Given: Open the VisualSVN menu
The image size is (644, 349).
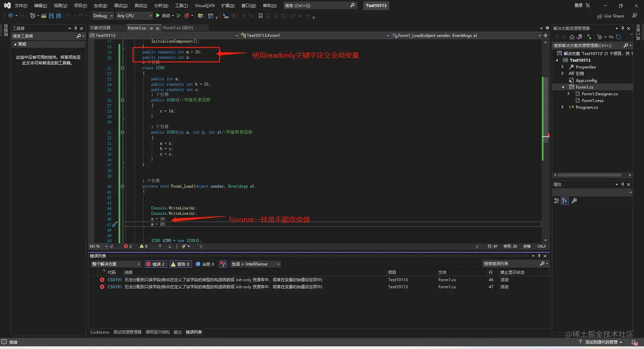Looking at the screenshot, I should click(204, 6).
